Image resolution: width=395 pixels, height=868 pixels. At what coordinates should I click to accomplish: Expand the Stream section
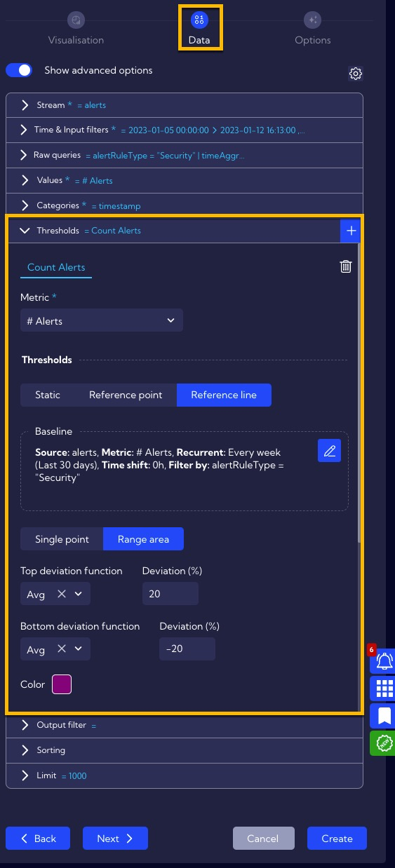pos(185,105)
